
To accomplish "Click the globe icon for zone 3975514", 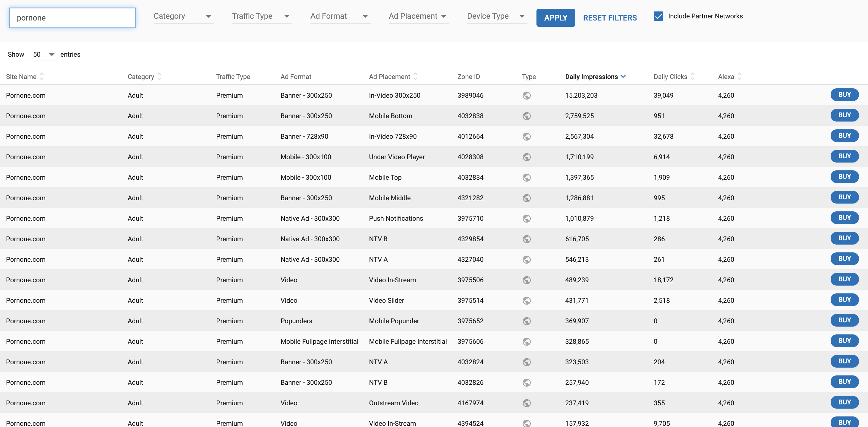I will tap(527, 301).
